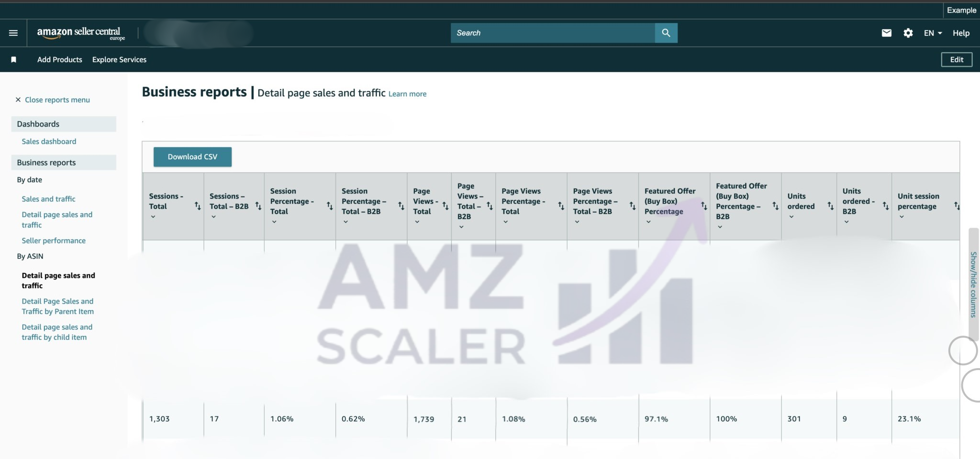Select the Business reports section
The image size is (980, 459).
pos(64,163)
